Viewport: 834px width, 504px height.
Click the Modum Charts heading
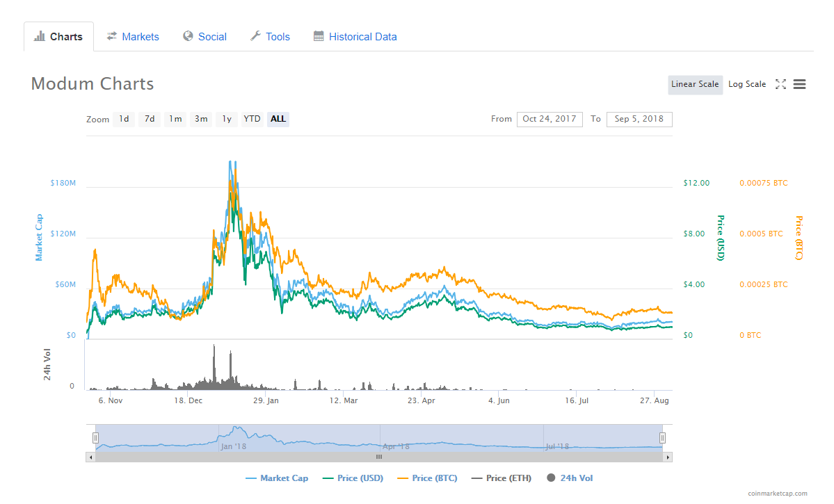(93, 84)
